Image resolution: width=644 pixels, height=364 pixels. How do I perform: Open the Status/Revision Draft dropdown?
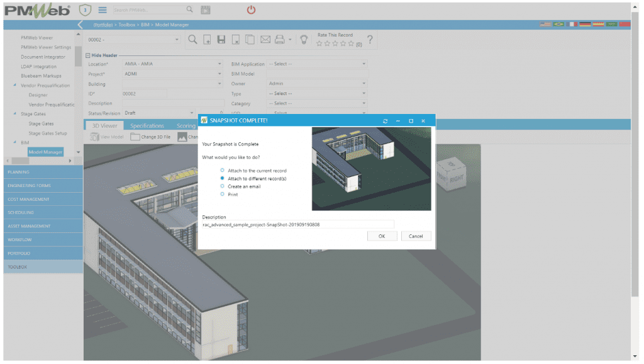pyautogui.click(x=191, y=113)
